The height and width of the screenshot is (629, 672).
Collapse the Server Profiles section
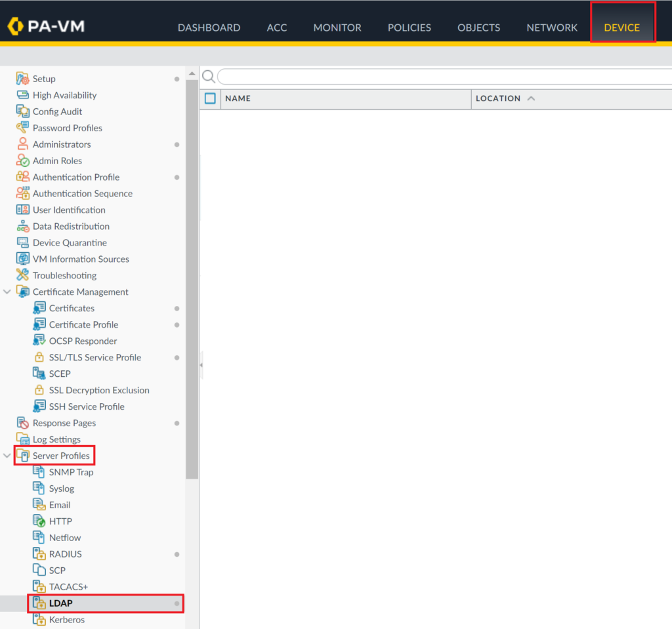(6, 455)
